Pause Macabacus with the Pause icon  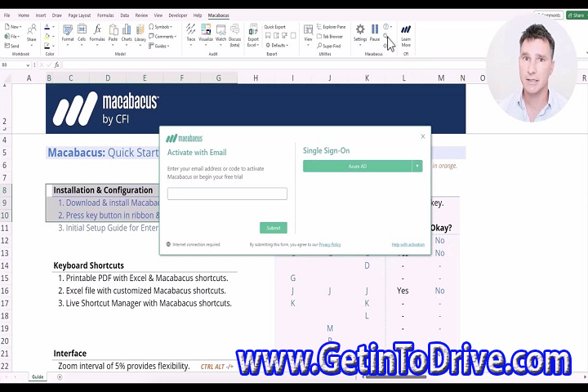point(375,33)
